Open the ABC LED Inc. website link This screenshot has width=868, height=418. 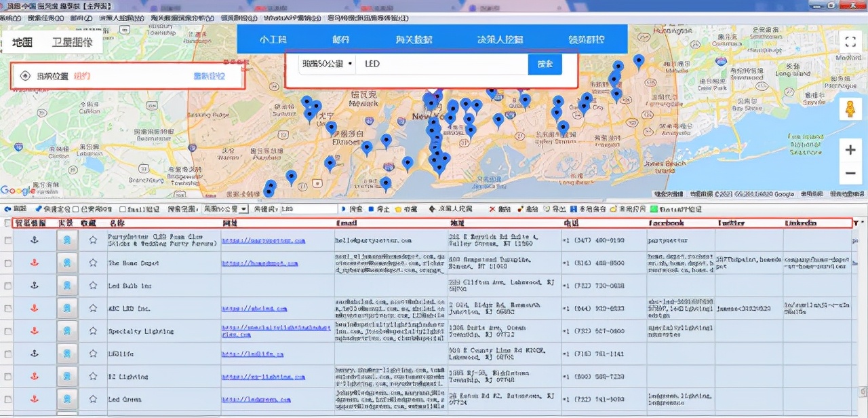coord(256,308)
